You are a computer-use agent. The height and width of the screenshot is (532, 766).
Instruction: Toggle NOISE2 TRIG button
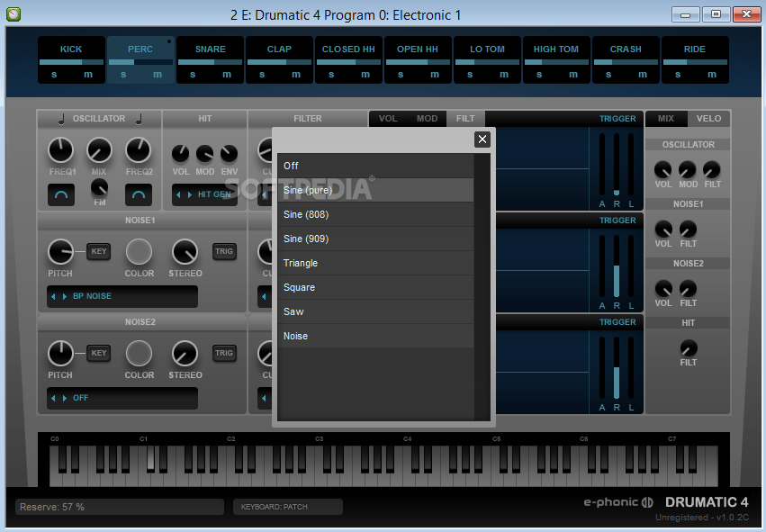tap(224, 353)
